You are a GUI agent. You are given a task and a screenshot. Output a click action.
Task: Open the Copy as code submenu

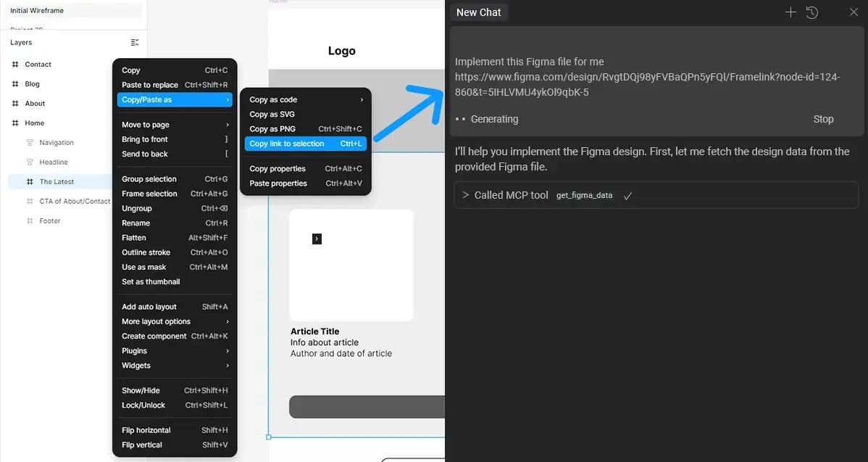pyautogui.click(x=305, y=100)
